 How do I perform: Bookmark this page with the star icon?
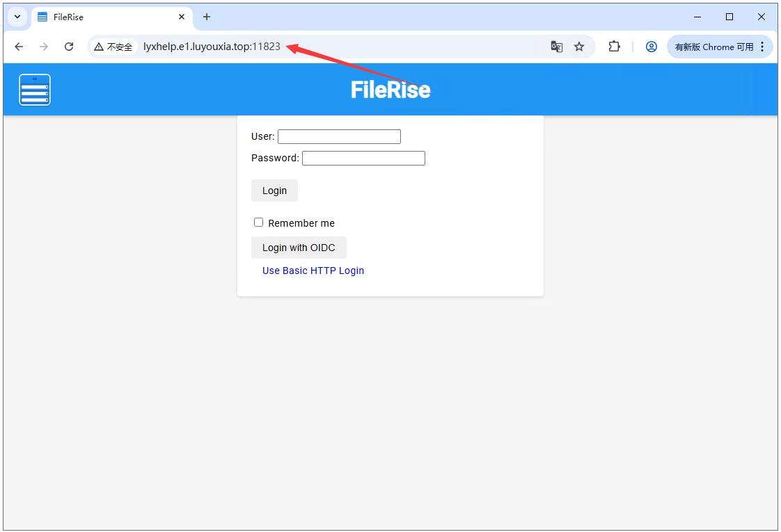tap(579, 46)
